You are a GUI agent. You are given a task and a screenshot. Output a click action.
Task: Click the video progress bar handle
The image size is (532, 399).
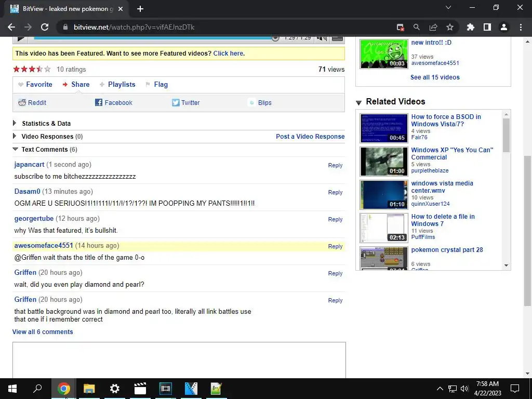click(275, 38)
